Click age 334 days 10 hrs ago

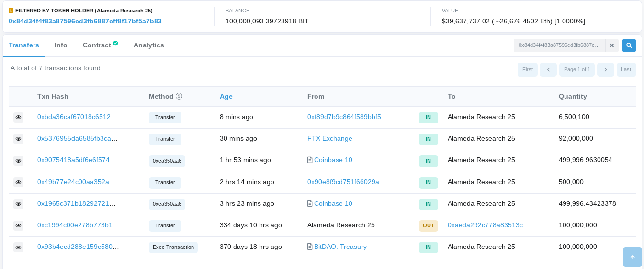point(251,225)
